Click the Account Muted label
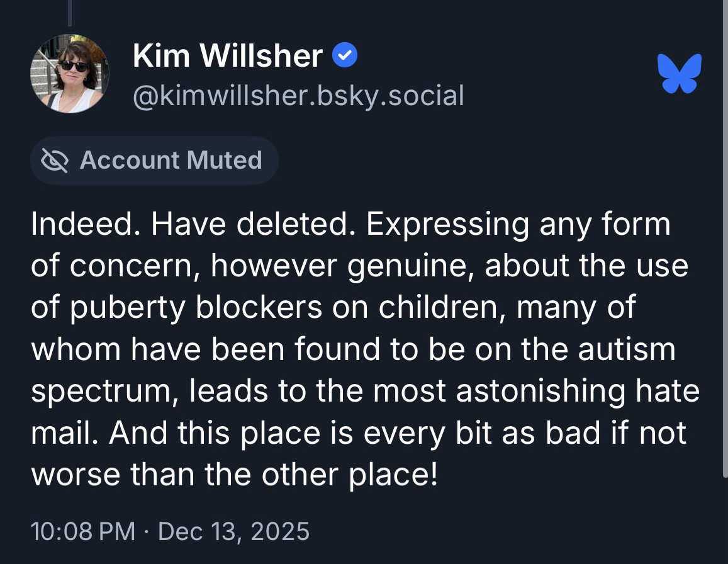This screenshot has width=728, height=564. tap(171, 161)
